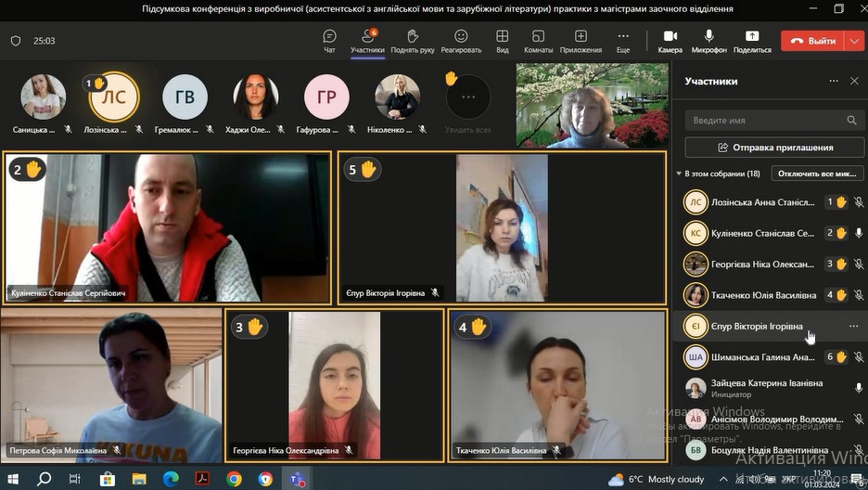This screenshot has width=868, height=490.
Task: Click Поделиться to share screen
Action: [x=752, y=41]
